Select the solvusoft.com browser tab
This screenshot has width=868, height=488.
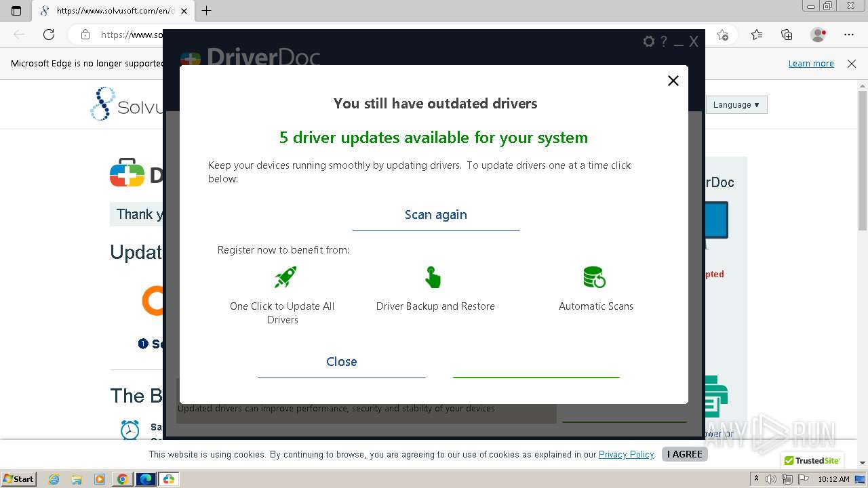(x=114, y=11)
